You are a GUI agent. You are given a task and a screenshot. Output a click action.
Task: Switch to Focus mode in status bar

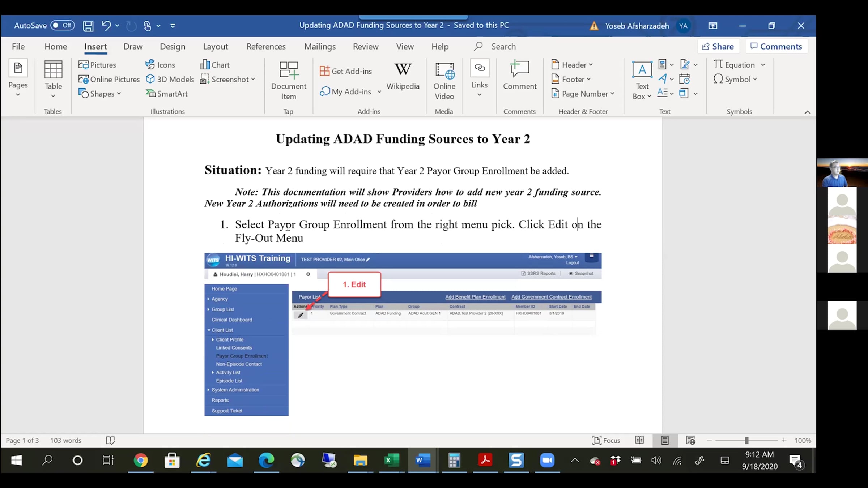tap(606, 440)
